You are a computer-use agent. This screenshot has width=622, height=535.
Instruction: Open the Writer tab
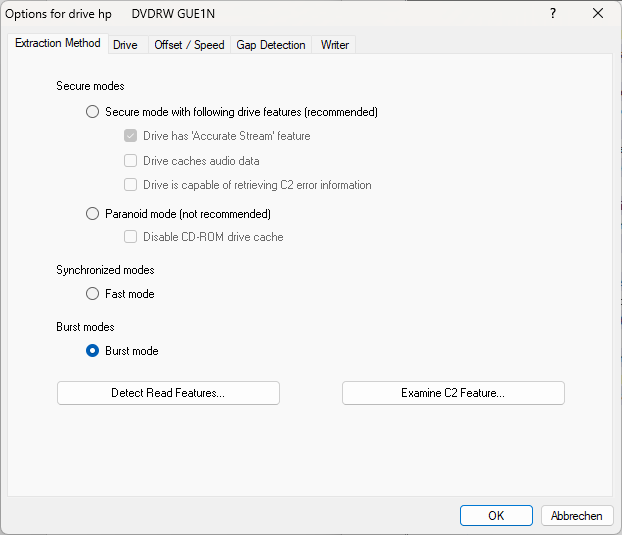[x=334, y=45]
